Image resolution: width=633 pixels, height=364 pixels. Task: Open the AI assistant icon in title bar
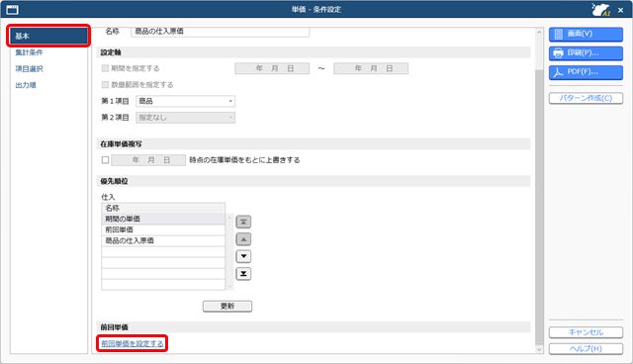click(600, 9)
